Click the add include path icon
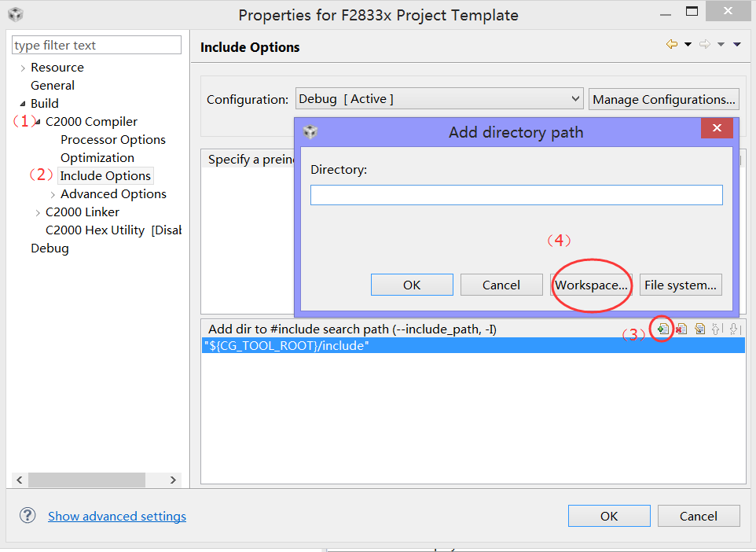756x552 pixels. [x=663, y=329]
